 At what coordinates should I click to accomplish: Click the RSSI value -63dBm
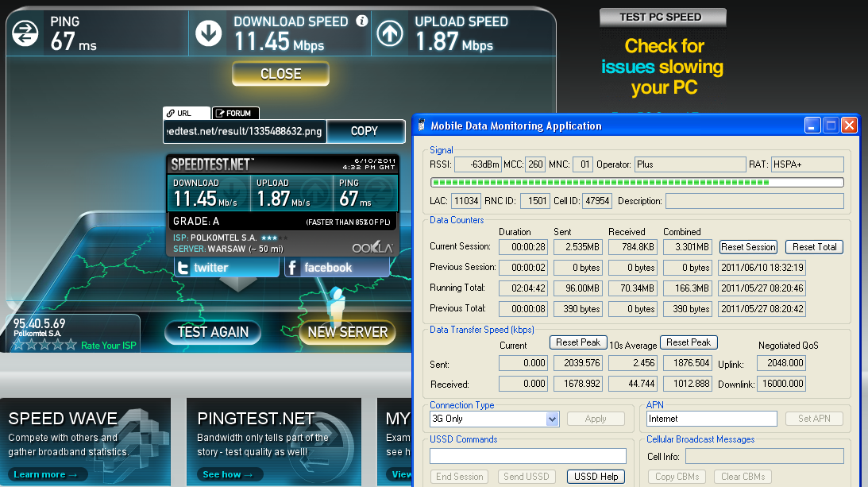478,164
